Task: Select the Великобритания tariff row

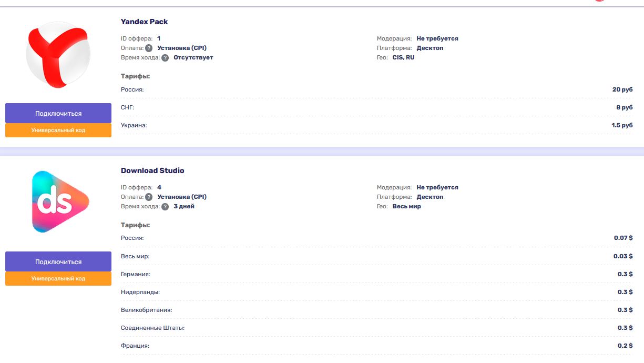Action: pos(376,310)
